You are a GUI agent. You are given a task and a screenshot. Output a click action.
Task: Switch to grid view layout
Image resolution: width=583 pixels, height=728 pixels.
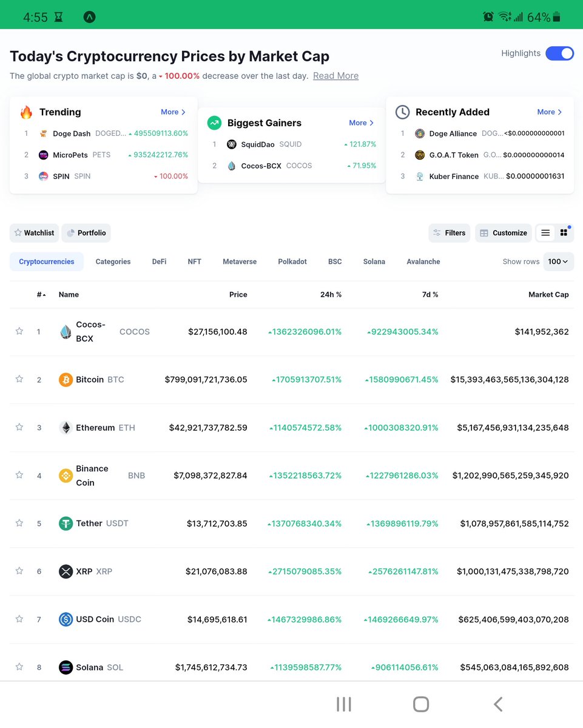(564, 233)
